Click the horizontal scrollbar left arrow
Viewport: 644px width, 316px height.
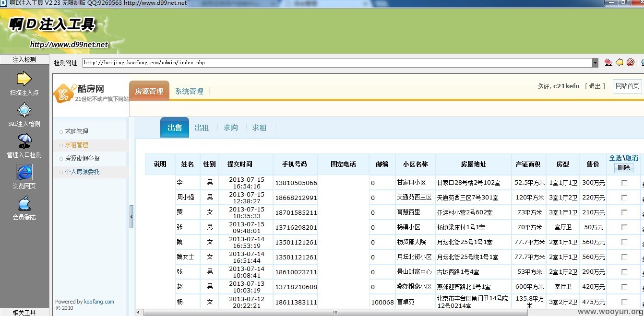[x=139, y=313]
